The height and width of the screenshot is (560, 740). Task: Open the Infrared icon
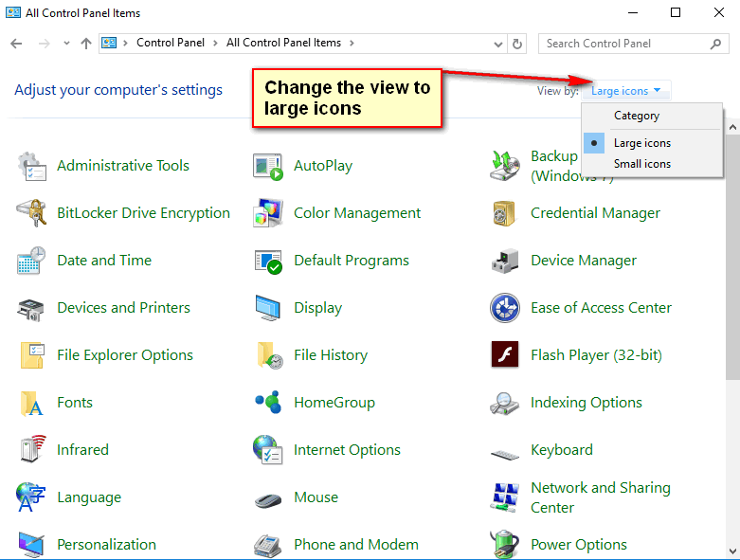pos(33,448)
